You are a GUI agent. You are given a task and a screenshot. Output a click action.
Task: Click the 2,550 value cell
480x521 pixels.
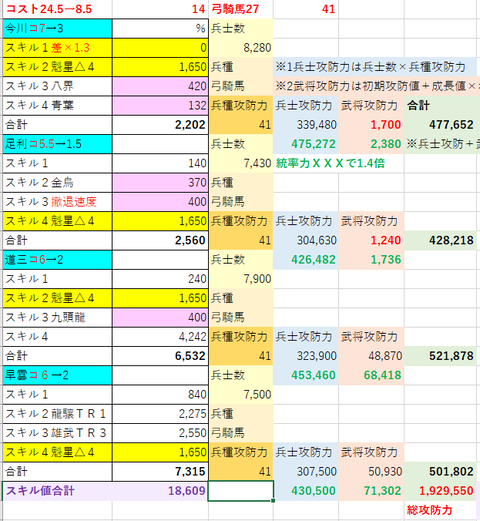tap(160, 433)
